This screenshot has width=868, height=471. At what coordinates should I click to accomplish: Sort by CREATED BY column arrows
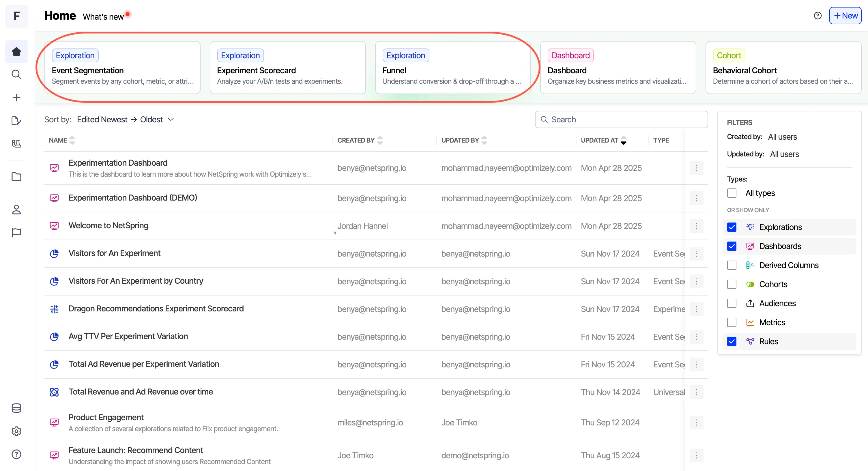[380, 140]
